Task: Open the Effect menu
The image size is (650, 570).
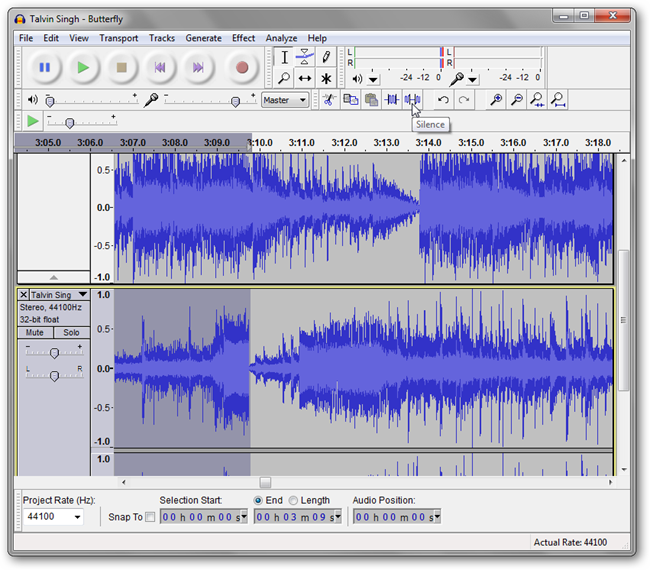Action: (243, 38)
